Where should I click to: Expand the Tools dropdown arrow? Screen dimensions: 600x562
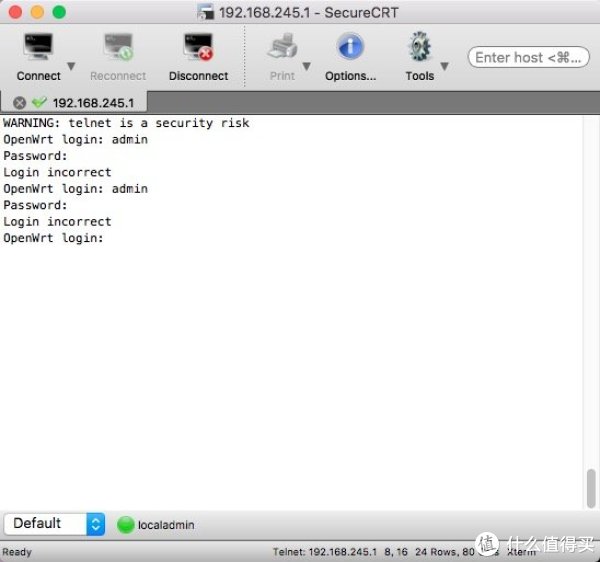click(x=444, y=67)
